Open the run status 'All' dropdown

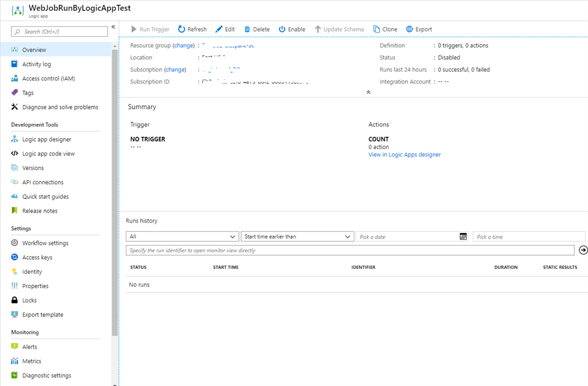pyautogui.click(x=182, y=236)
